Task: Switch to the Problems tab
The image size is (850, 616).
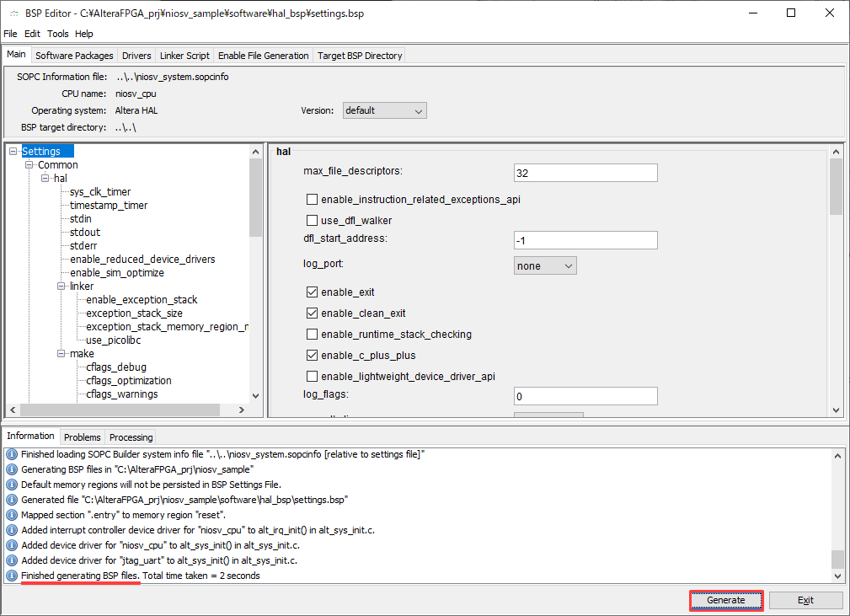Action: pos(83,437)
